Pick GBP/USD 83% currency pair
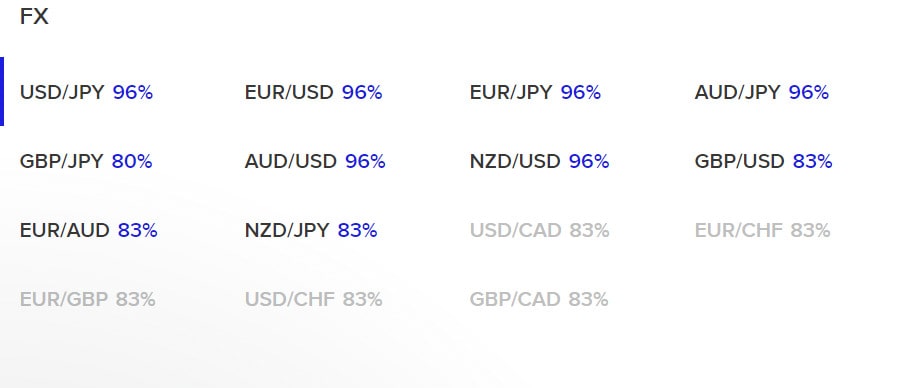Image resolution: width=899 pixels, height=388 pixels. [764, 162]
